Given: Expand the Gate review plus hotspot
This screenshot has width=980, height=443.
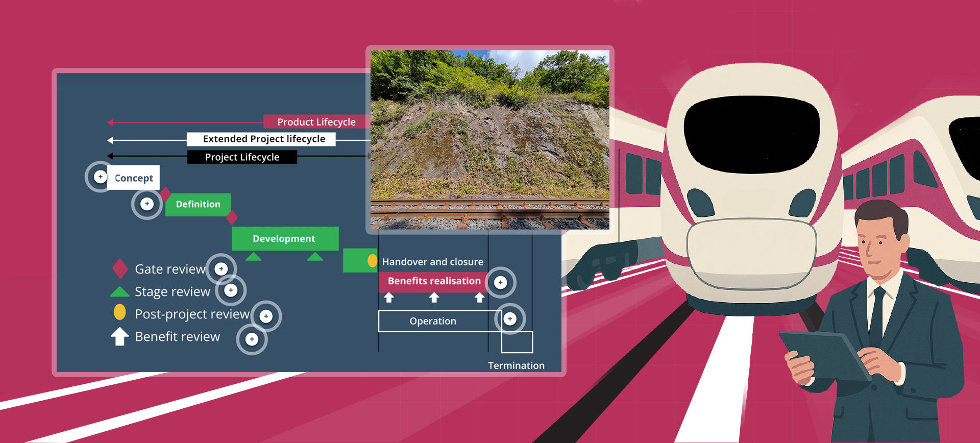Looking at the screenshot, I should pos(221,269).
